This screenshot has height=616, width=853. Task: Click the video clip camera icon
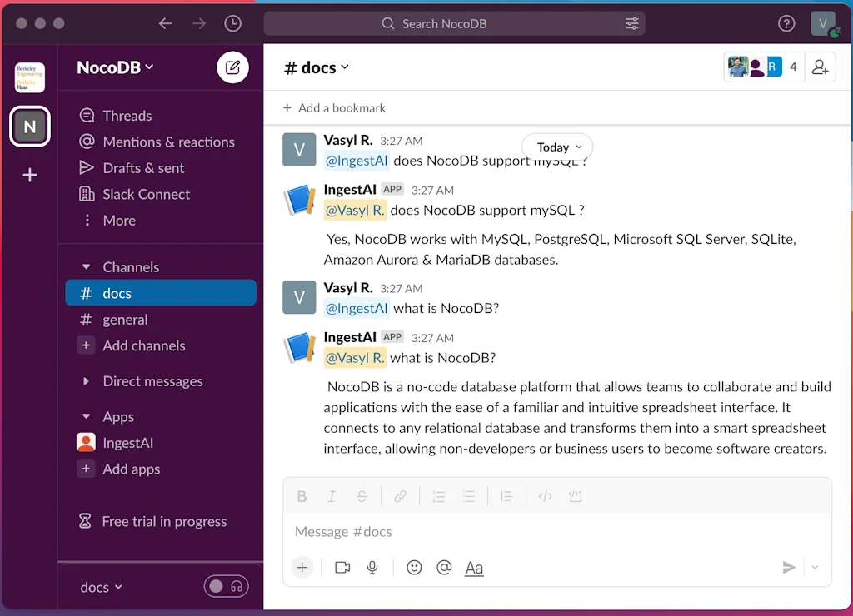coord(342,568)
